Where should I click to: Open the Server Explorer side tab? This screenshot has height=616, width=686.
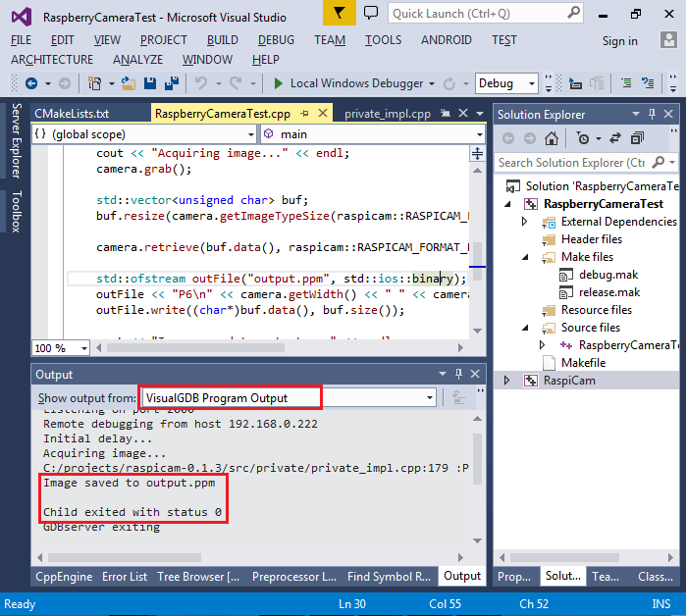click(x=16, y=141)
